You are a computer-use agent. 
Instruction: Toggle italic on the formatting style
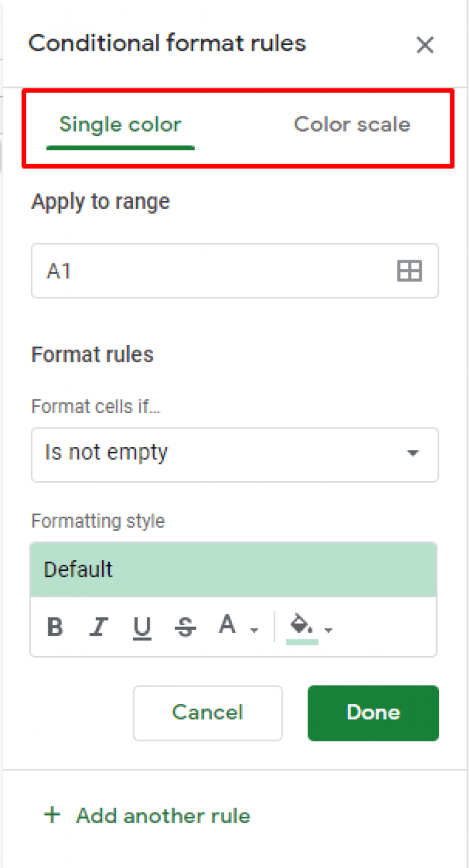tap(98, 627)
